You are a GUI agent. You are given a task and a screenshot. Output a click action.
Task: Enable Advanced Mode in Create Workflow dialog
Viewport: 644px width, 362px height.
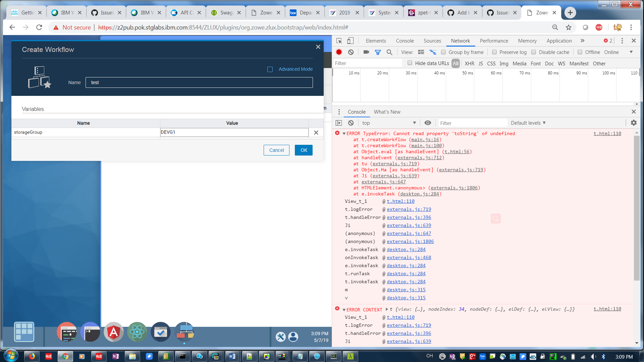pyautogui.click(x=270, y=69)
